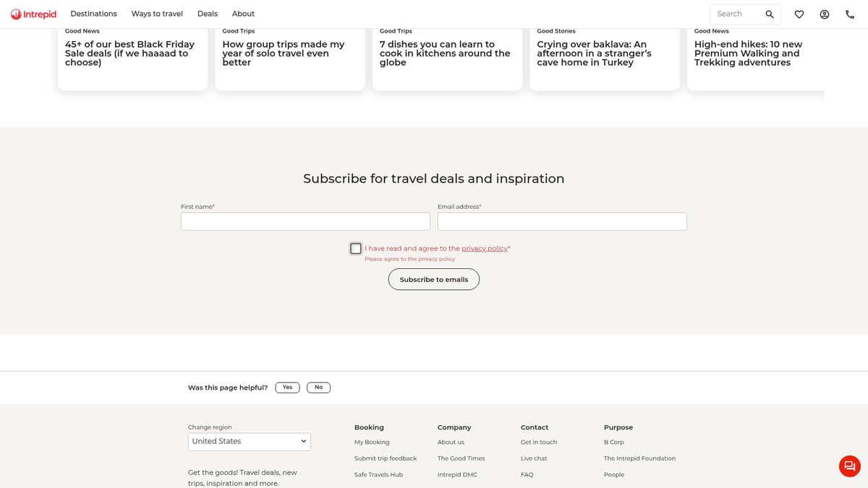Open the wishlist heart icon
Screen dimensions: 868x488
coord(799,14)
